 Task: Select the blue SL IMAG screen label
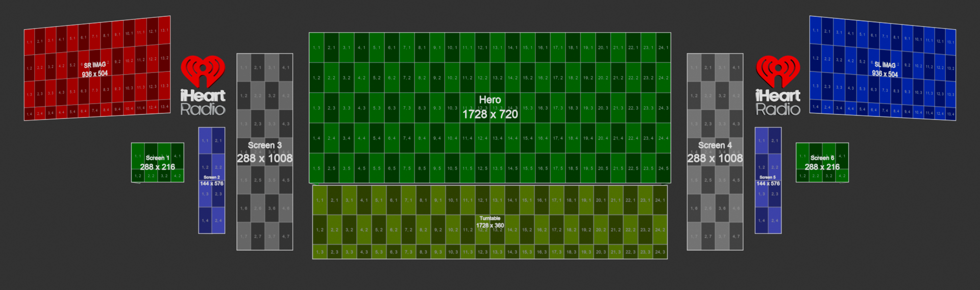885,69
